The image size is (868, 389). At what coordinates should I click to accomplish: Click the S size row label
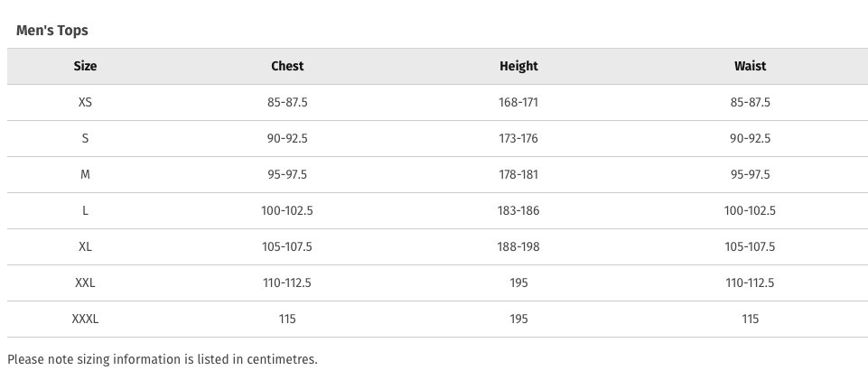coord(85,138)
